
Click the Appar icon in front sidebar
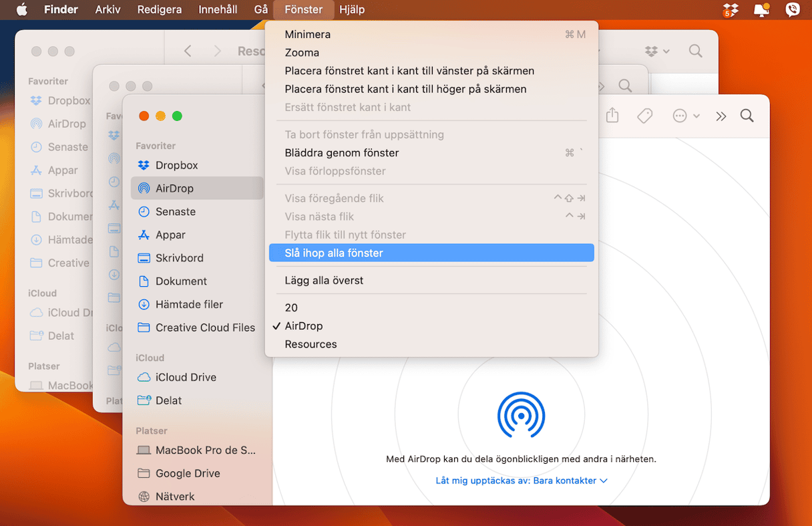(143, 235)
